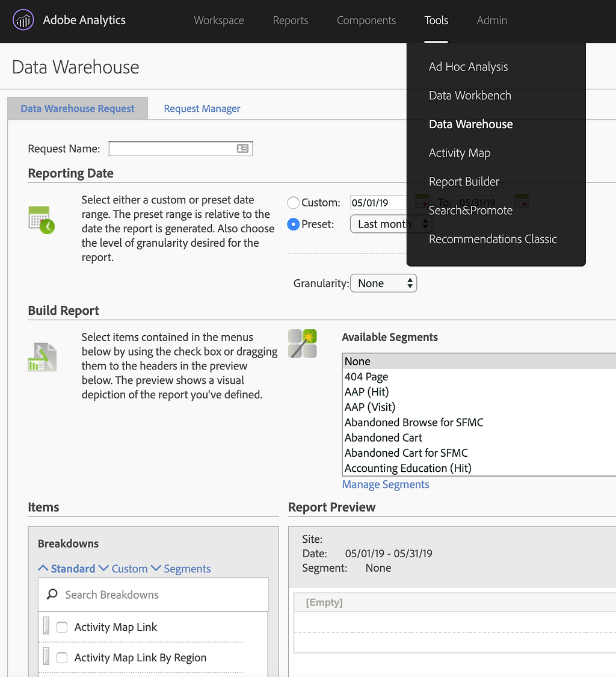Click the Build Report chart icon
The image size is (616, 677).
pos(42,357)
